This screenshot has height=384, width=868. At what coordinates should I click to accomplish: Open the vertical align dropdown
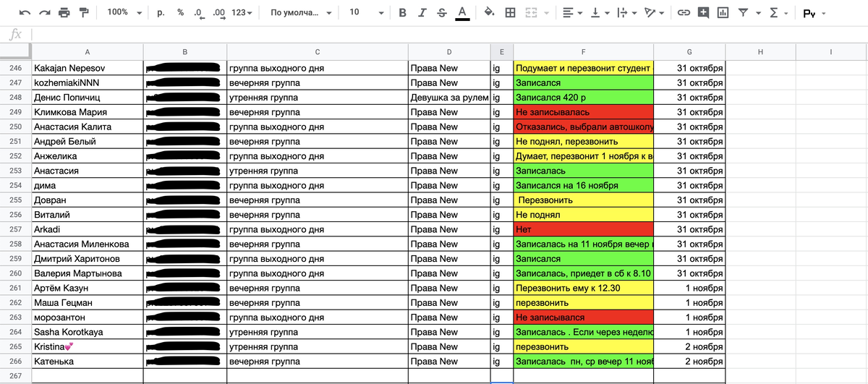tap(600, 13)
